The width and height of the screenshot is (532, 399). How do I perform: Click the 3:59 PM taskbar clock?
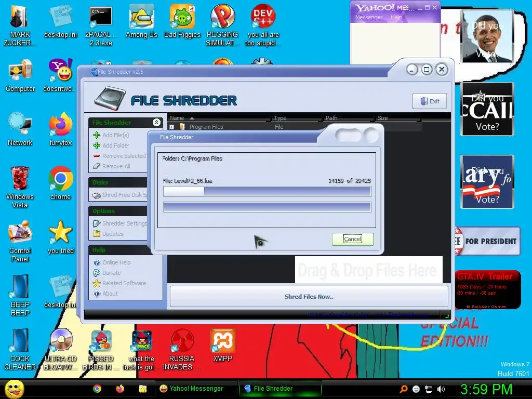(x=486, y=389)
